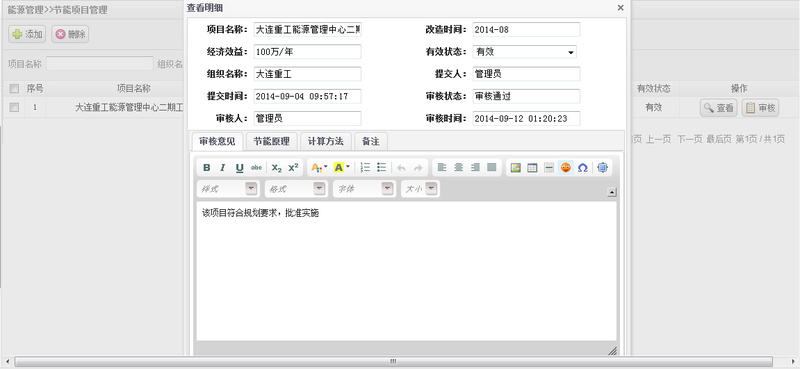The width and height of the screenshot is (800, 369).
Task: Apply italic formatting in editor
Action: [223, 168]
